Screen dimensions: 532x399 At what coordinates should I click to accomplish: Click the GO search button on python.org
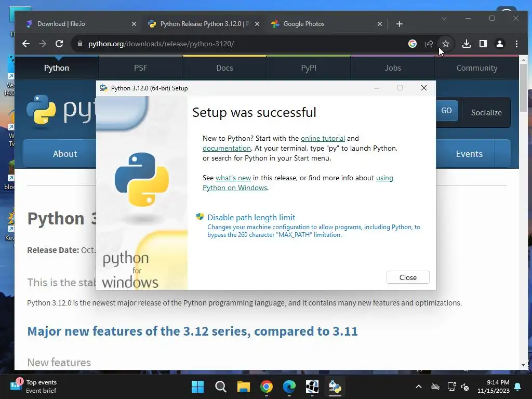click(446, 111)
